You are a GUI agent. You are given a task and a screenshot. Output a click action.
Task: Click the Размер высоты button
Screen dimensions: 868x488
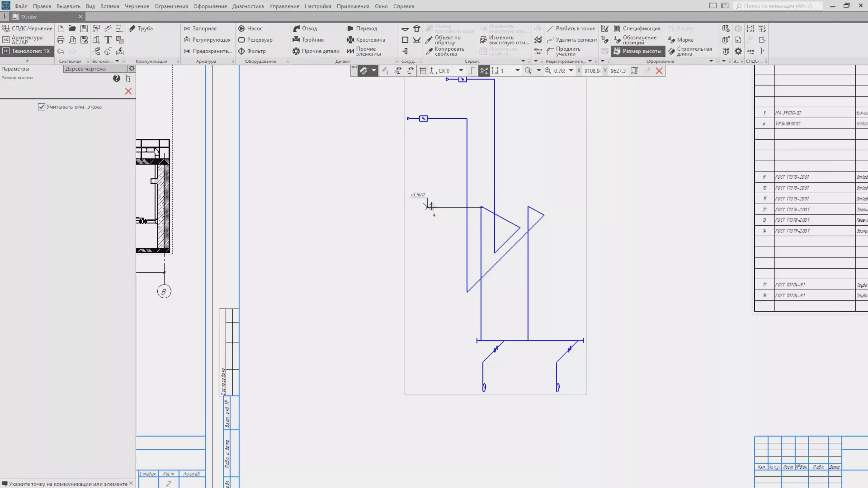(x=637, y=51)
